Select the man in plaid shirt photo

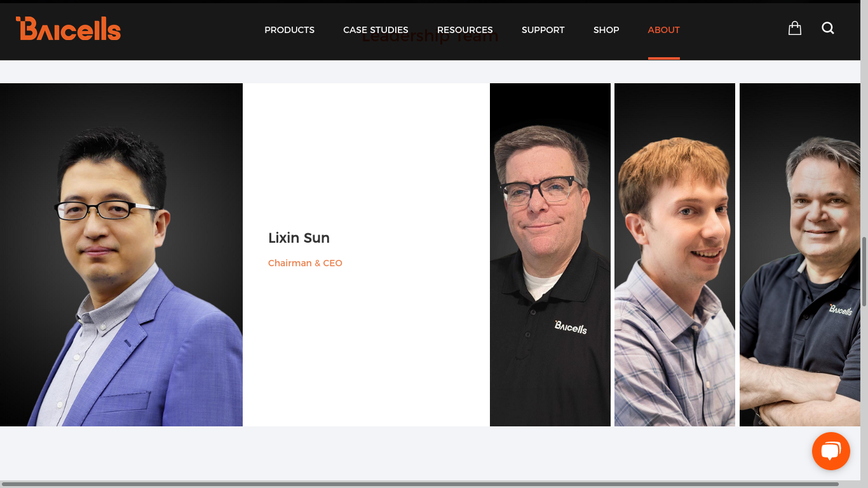tap(675, 255)
